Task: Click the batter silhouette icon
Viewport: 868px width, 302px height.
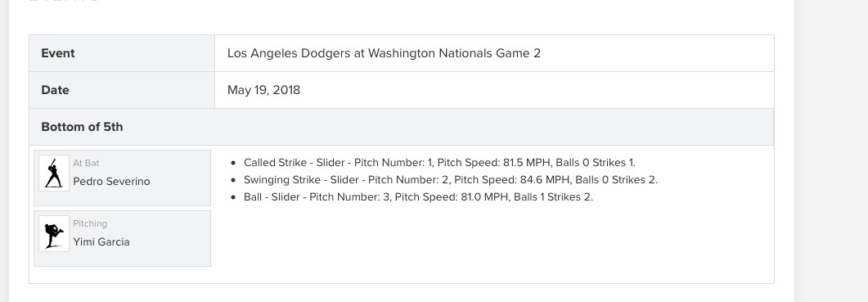Action: 54,173
